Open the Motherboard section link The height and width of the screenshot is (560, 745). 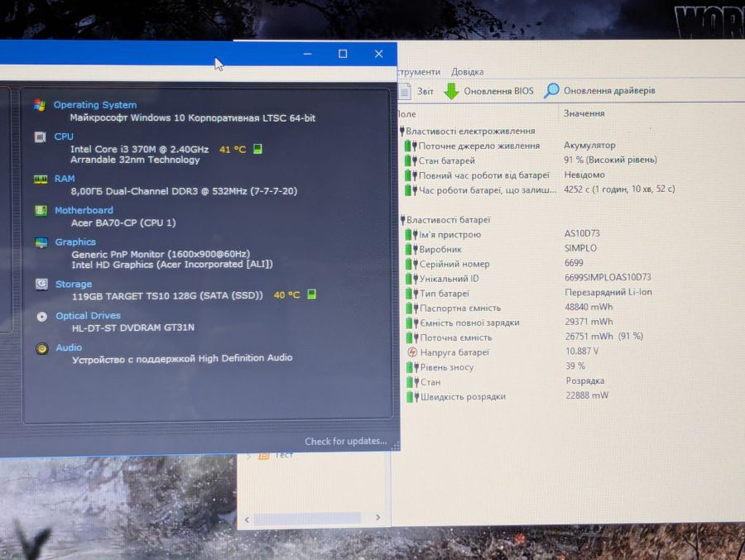coord(84,210)
